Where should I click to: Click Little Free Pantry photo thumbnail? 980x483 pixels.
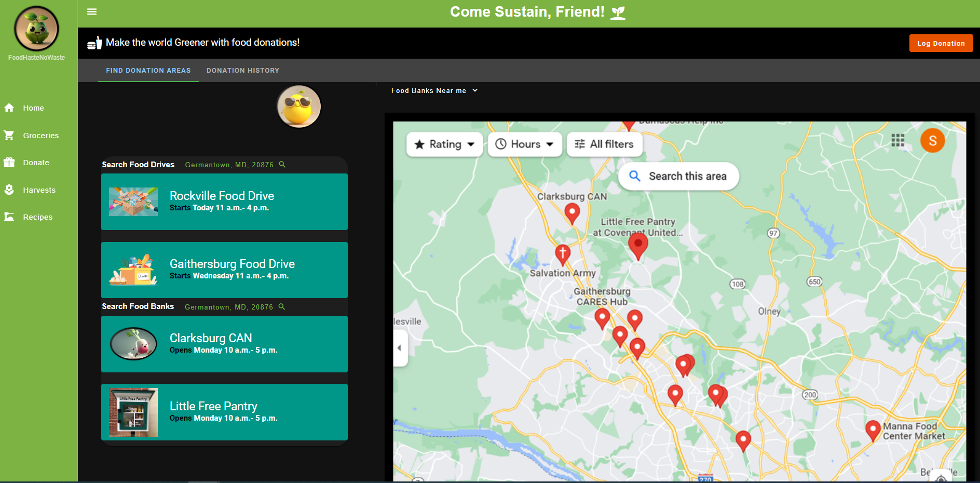pos(133,412)
